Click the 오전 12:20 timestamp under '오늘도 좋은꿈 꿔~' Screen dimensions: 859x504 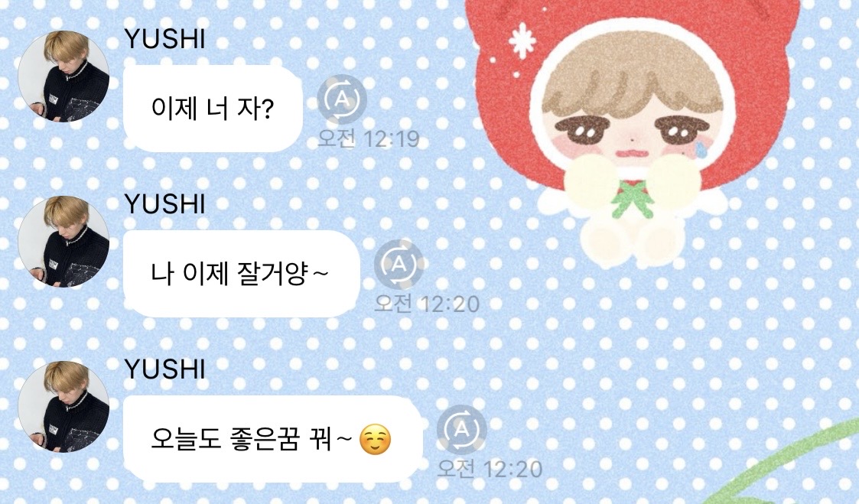490,469
